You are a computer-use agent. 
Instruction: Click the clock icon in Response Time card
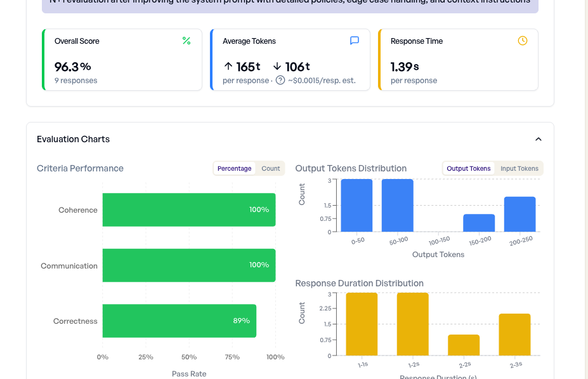coord(523,41)
